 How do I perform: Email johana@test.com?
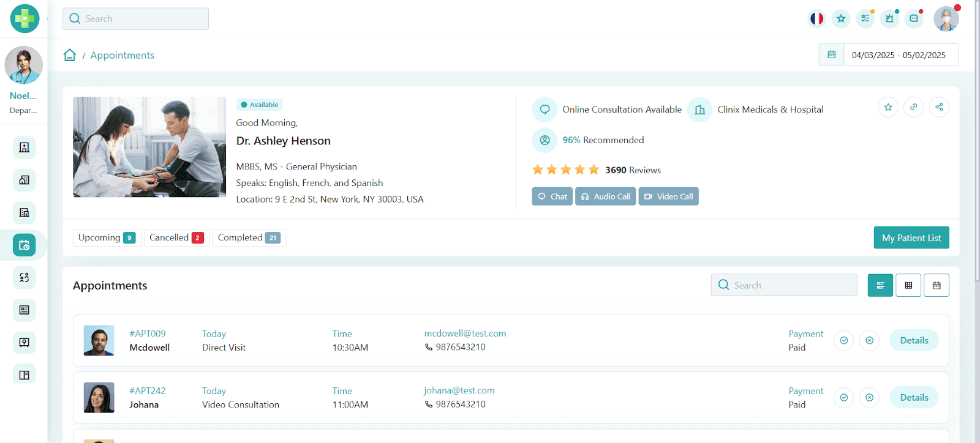point(459,390)
